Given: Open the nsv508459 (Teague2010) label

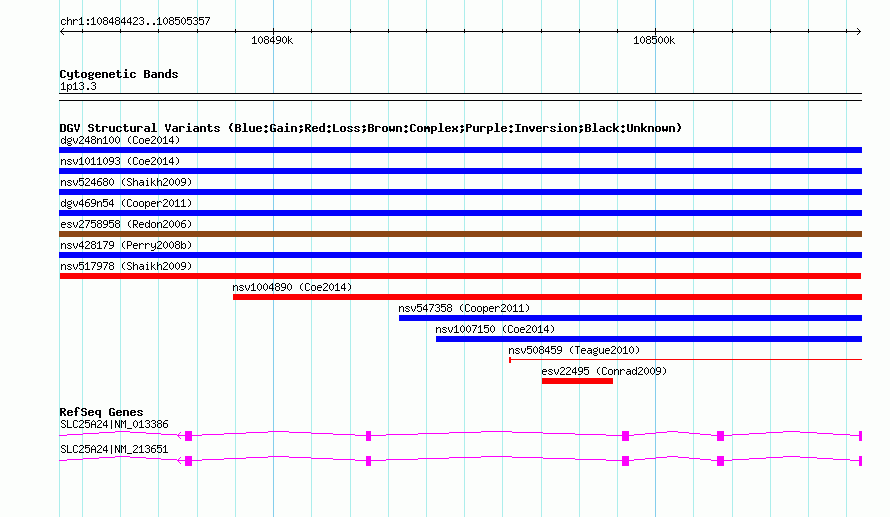Looking at the screenshot, I should (574, 350).
